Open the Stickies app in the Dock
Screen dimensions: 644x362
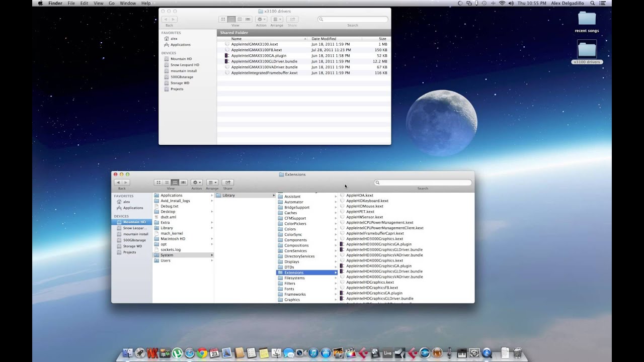coord(264,353)
